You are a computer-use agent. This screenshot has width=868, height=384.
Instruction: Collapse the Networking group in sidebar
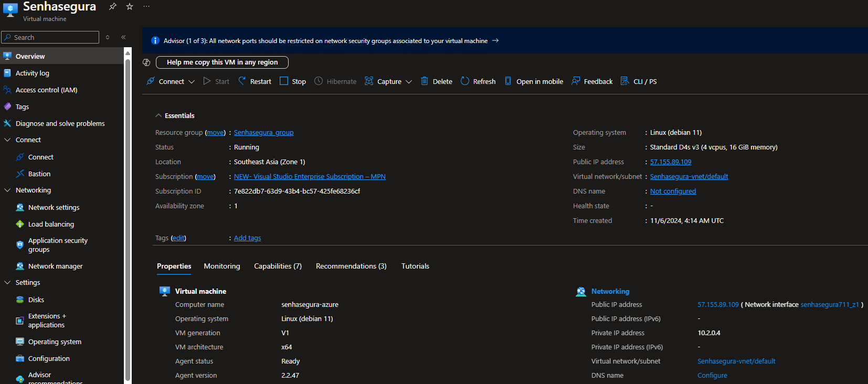pos(7,190)
